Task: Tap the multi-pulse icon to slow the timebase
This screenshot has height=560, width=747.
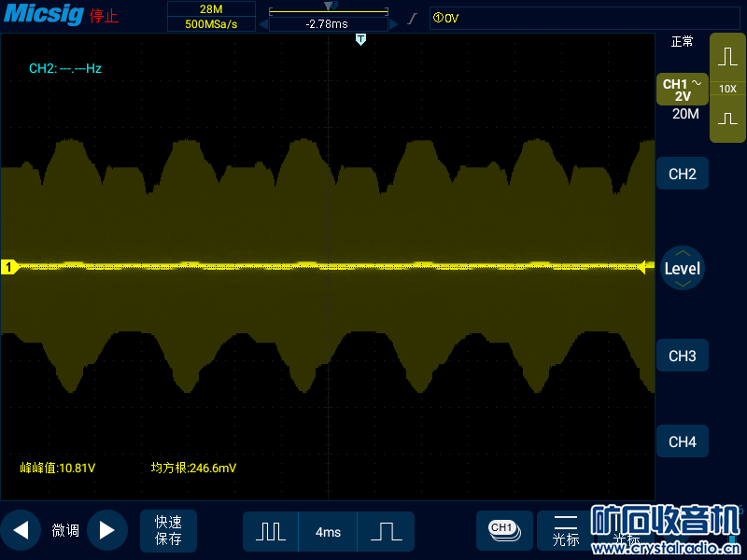Action: coord(271,531)
